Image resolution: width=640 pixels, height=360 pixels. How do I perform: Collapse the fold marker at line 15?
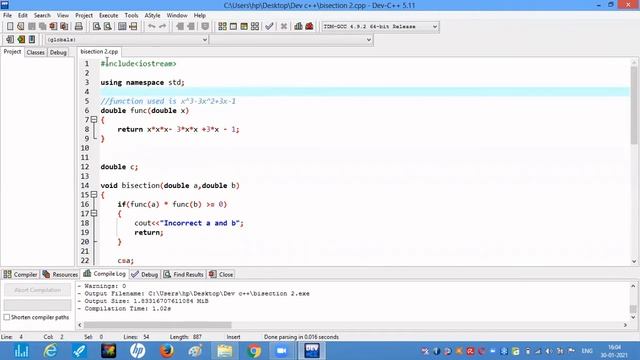[94, 195]
